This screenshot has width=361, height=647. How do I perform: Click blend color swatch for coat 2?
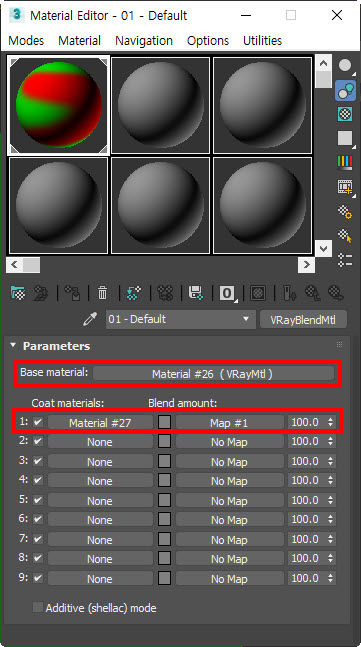tap(164, 441)
